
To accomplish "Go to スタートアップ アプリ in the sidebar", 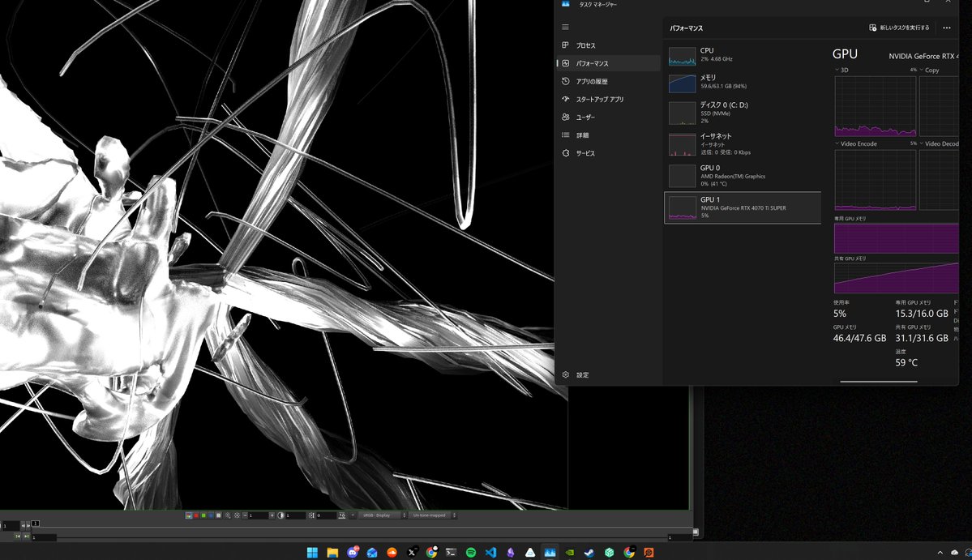I will (x=608, y=99).
